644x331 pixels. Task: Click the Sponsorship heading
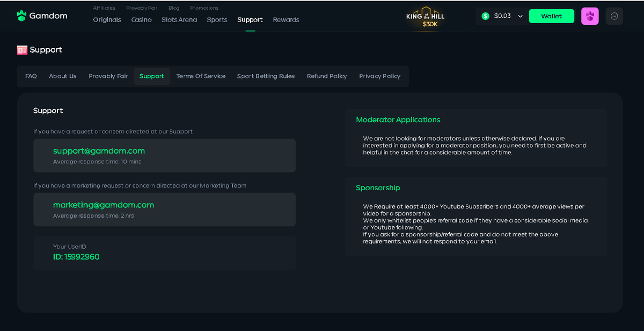(378, 188)
